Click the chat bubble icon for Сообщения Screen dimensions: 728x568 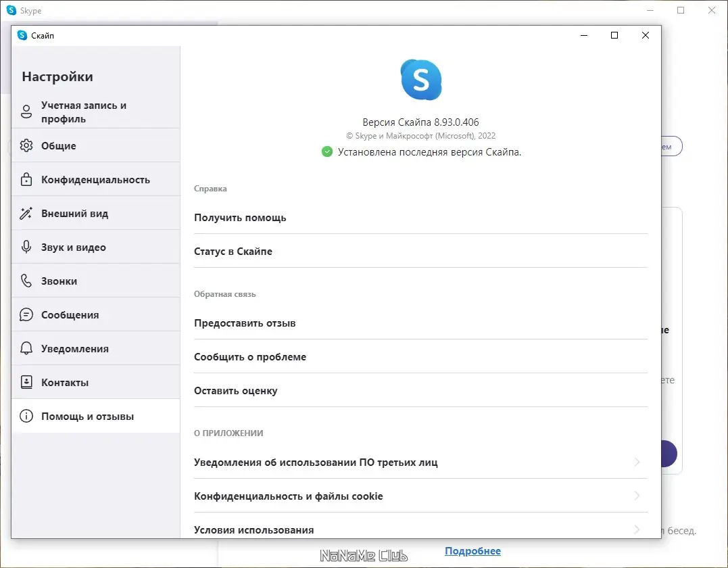coord(26,314)
